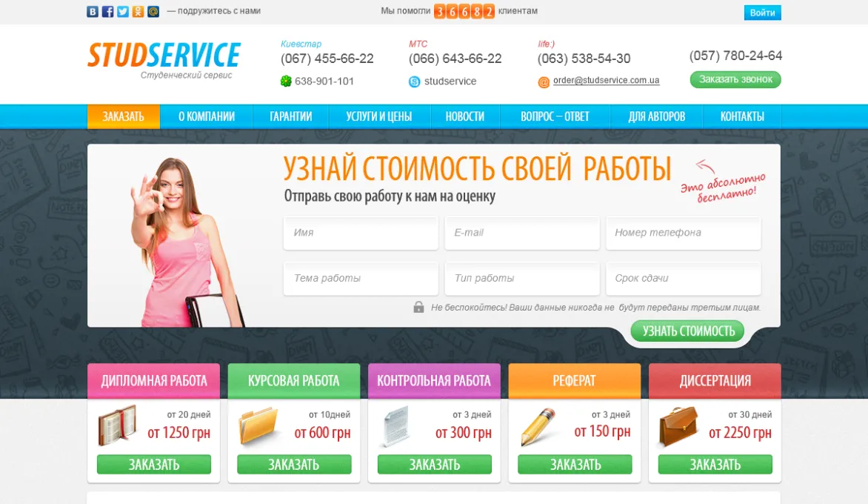Click Заказать under Реферат
The width and height of the screenshot is (868, 504).
[575, 464]
